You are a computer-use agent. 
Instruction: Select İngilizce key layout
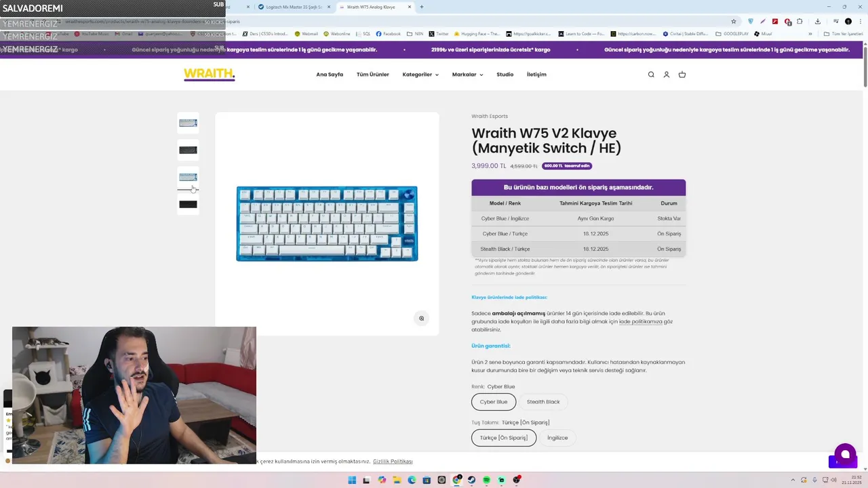click(557, 438)
